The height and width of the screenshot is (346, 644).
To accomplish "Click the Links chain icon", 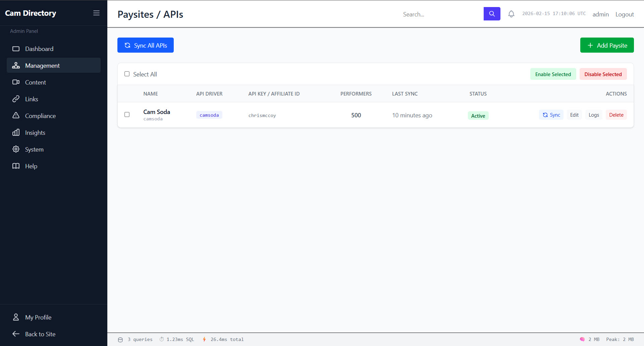I will coord(16,99).
